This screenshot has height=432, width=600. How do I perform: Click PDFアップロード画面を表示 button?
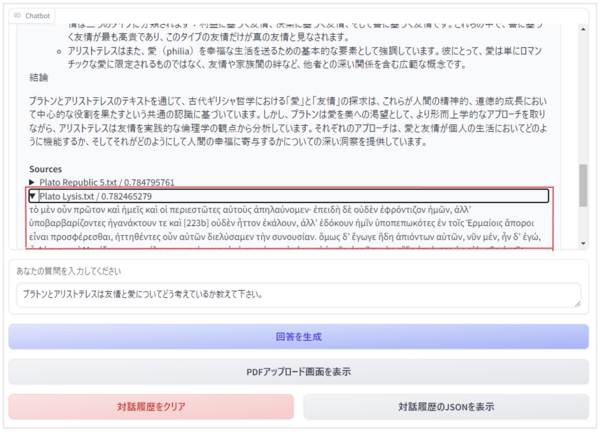coord(298,372)
